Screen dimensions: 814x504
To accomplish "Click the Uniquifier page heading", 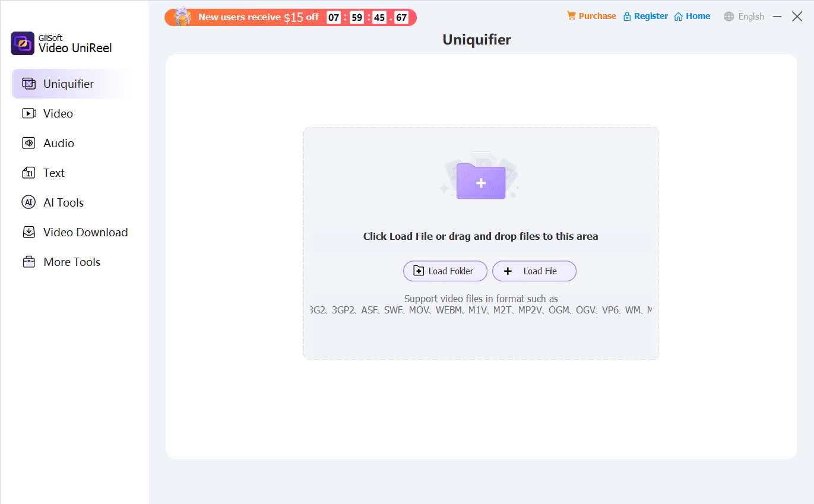I will coord(477,40).
